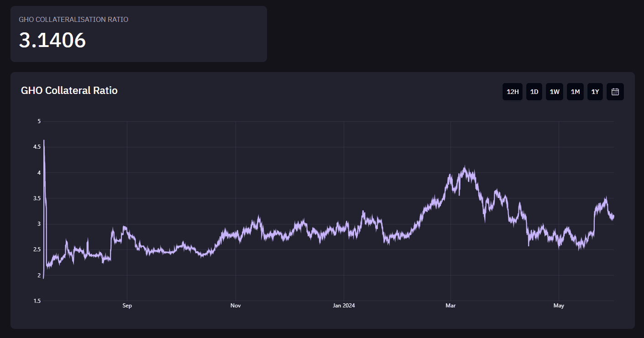Click the March peak of the line

coord(465,168)
